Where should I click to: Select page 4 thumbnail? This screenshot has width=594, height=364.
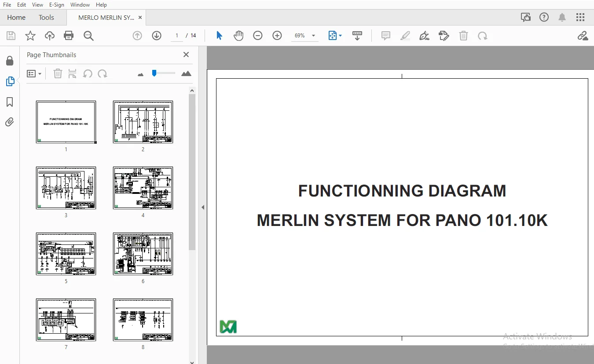tap(143, 188)
